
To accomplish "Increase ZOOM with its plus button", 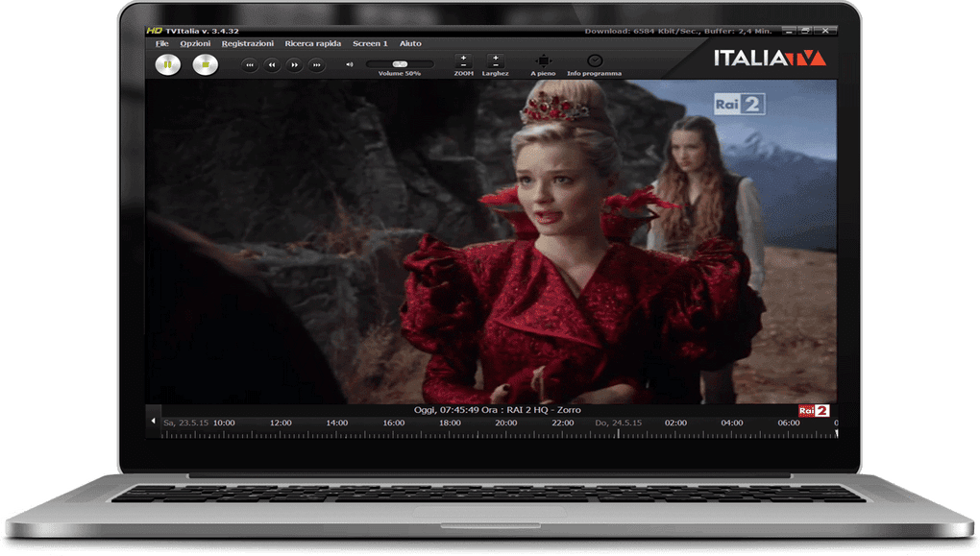I will 463,58.
